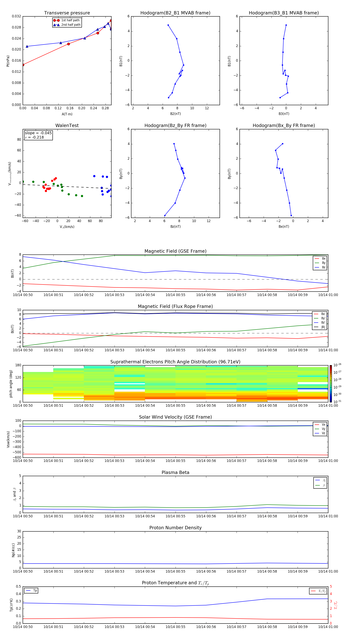Select the '2nd half path' legend entry
The height and width of the screenshot is (644, 351).
[x=67, y=25]
